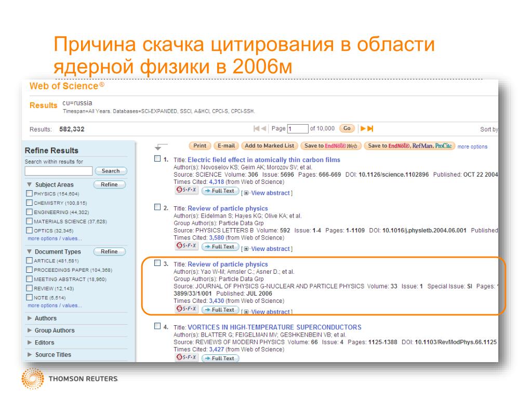The height and width of the screenshot is (399, 532).
Task: Click the Thomson Reuters logo
Action: tap(70, 378)
